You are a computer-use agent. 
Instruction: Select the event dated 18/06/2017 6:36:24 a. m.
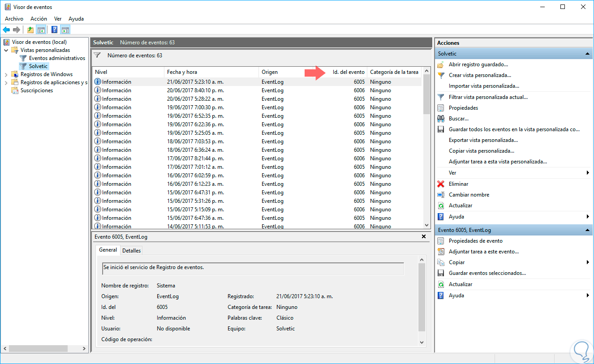257,150
